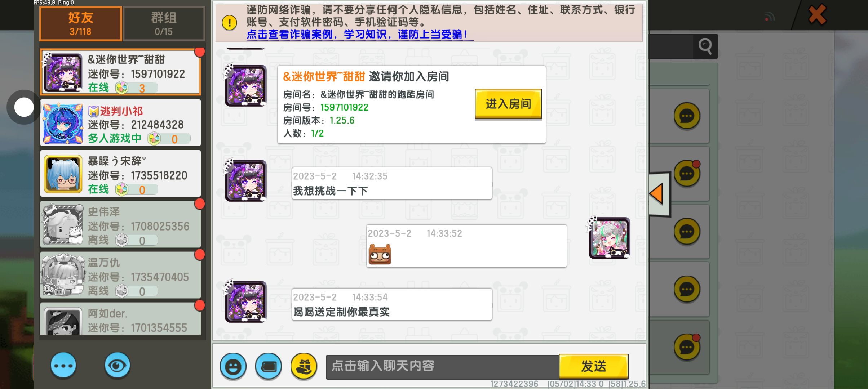
Task: Collapse panel with the orange left arrow
Action: (659, 194)
